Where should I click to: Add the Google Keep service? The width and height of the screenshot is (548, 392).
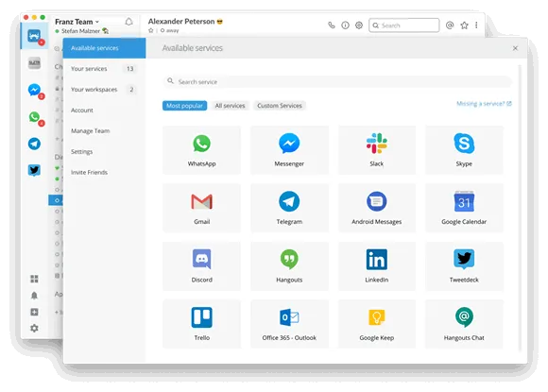coord(377,324)
